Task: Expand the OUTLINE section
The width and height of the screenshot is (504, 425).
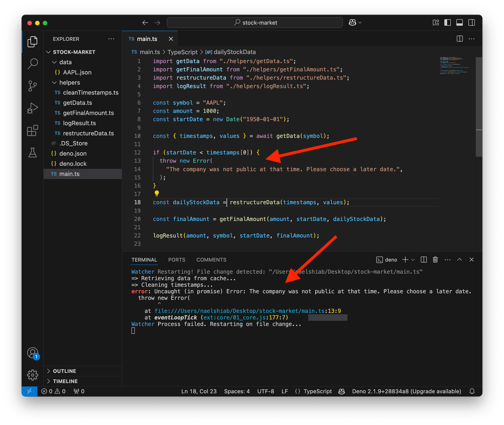Action: (x=83, y=371)
